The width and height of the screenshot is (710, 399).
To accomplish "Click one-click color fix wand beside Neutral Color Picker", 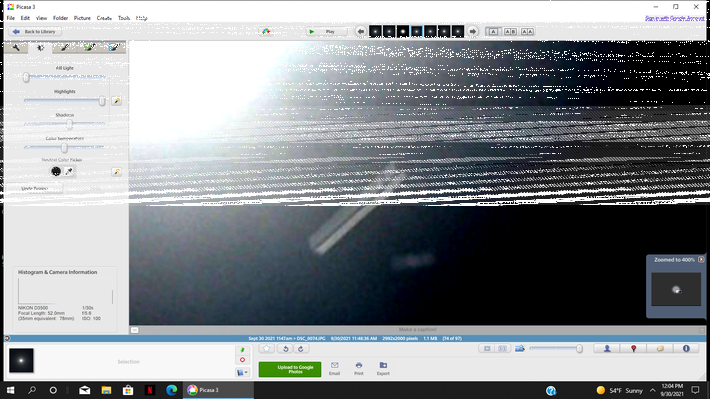I will (x=116, y=172).
